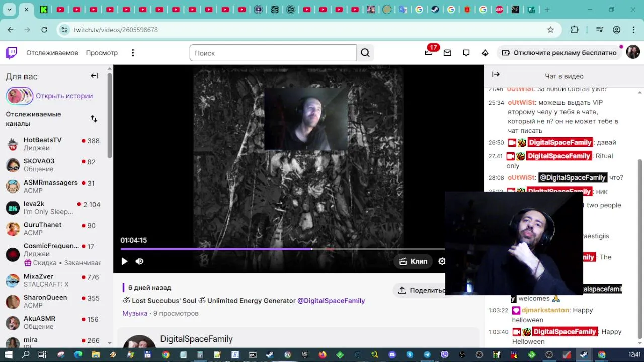Viewport: 644px width, 362px height.
Task: Click djmarkstanton username in chat
Action: click(545, 310)
